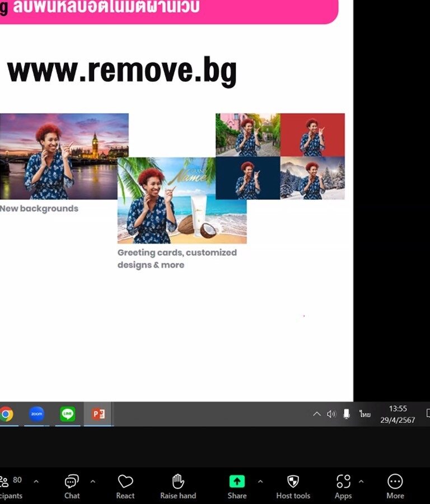The height and width of the screenshot is (504, 430).
Task: Open the clock showing 13:55
Action: 398,409
